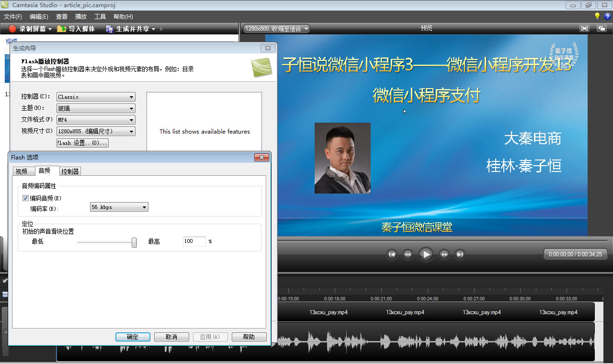
Task: Click the red Record Screen icon
Action: pyautogui.click(x=12, y=29)
